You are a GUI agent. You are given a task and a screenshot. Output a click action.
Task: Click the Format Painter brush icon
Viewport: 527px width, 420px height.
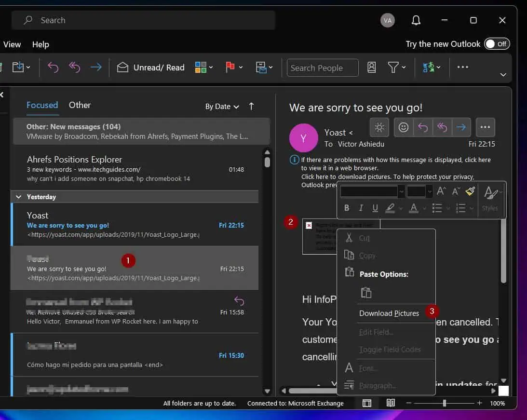click(470, 191)
